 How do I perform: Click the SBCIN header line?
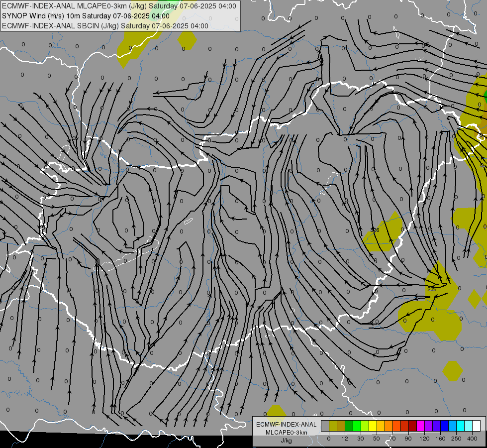click(105, 26)
